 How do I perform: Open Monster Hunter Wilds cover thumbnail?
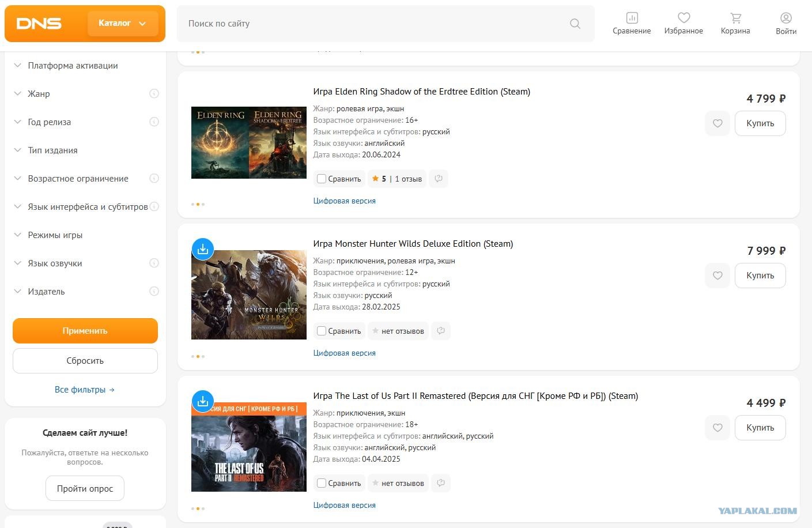[x=249, y=295]
